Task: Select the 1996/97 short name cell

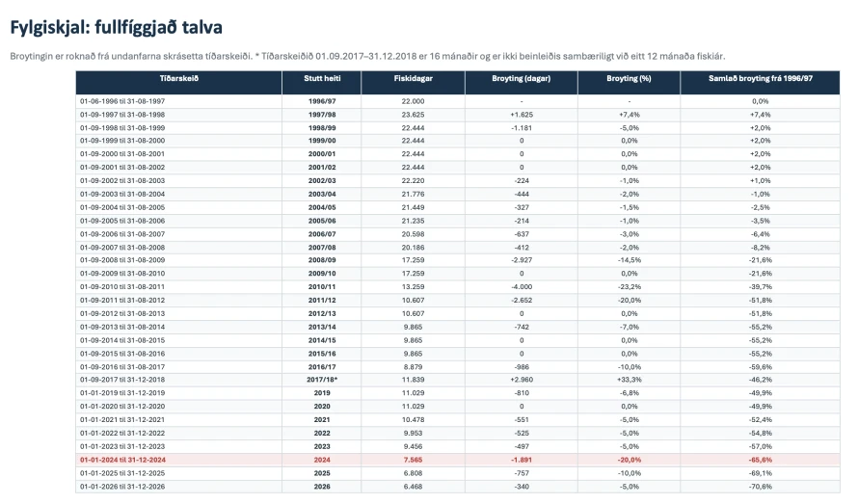Action: [x=322, y=101]
